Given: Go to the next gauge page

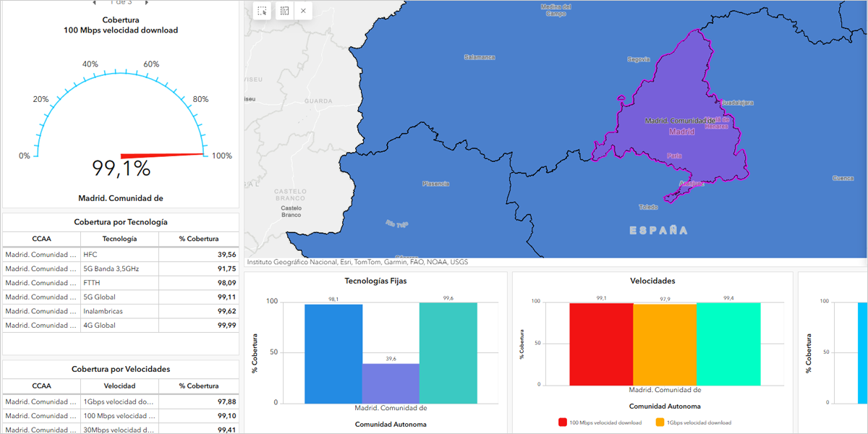Looking at the screenshot, I should point(147,3).
